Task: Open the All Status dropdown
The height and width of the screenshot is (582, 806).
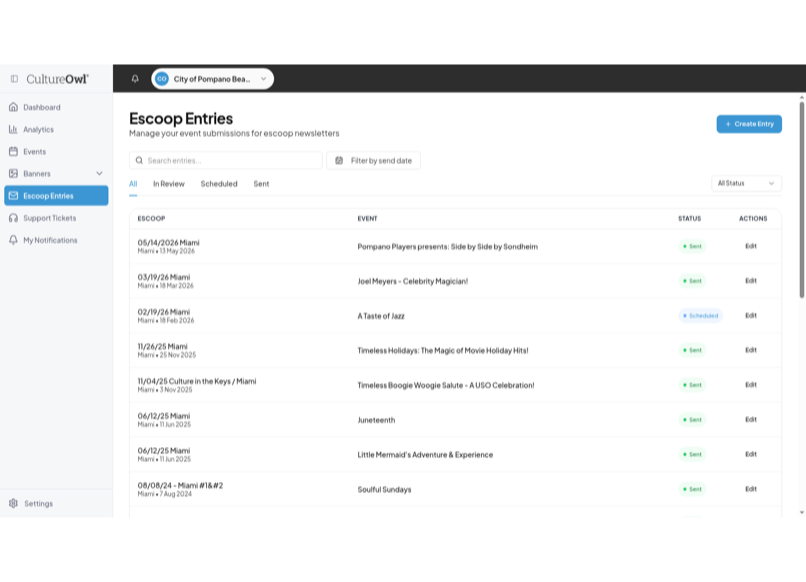Action: 746,184
